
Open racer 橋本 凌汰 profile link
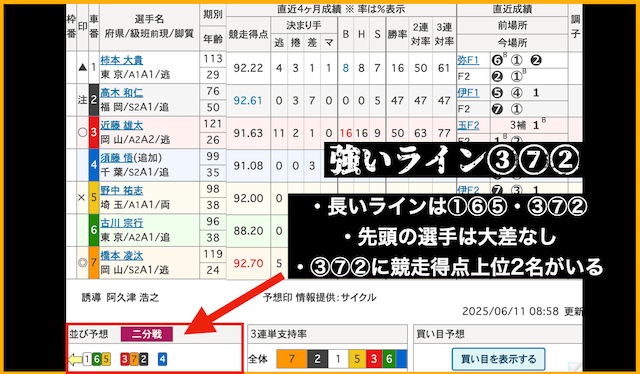pyautogui.click(x=122, y=256)
